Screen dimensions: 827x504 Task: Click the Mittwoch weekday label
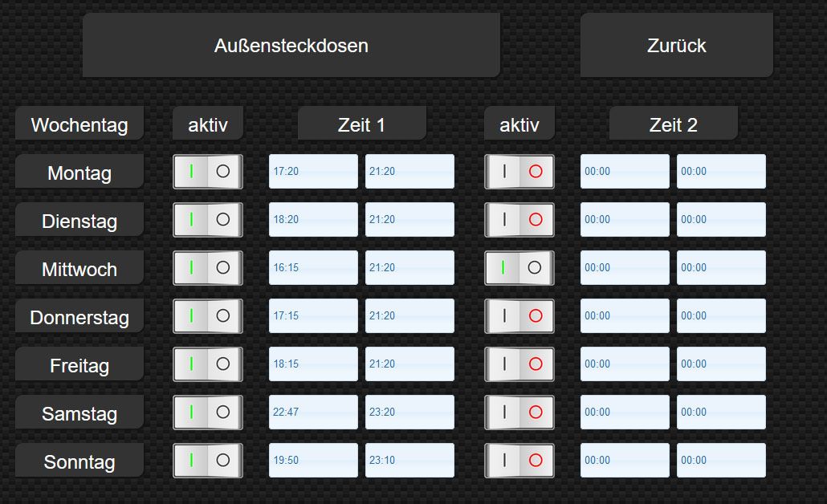pyautogui.click(x=79, y=269)
